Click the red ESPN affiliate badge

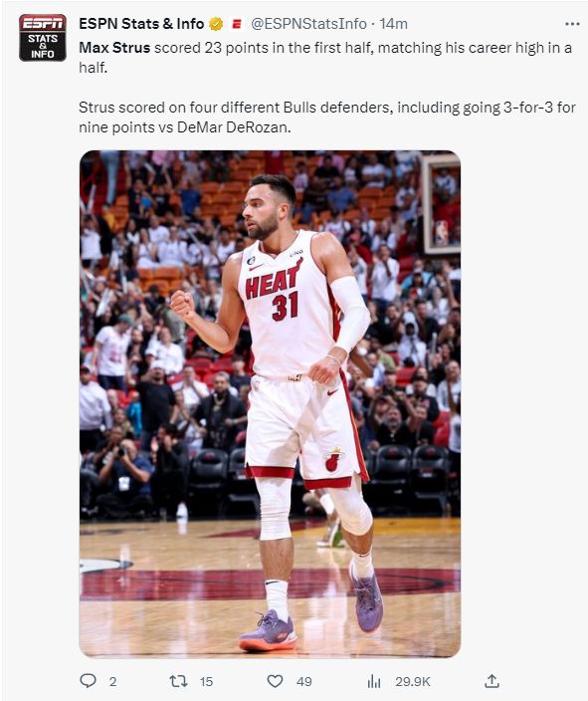237,24
